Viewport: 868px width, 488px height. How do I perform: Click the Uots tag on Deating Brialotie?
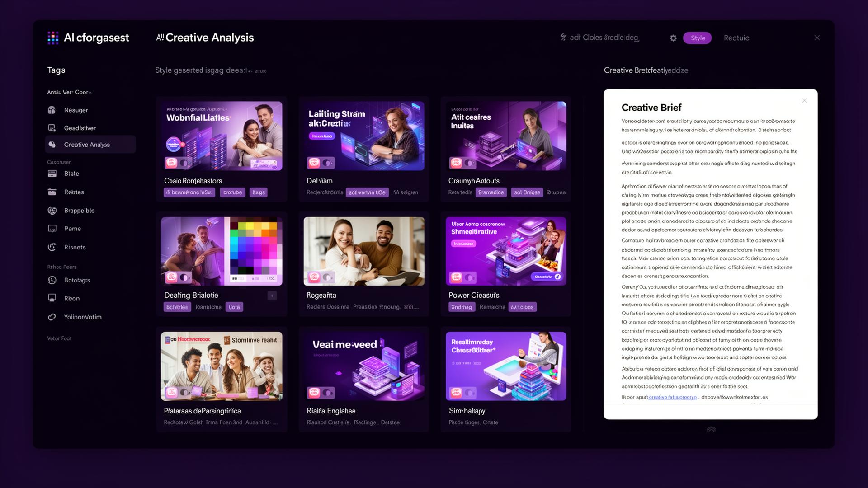coord(234,307)
